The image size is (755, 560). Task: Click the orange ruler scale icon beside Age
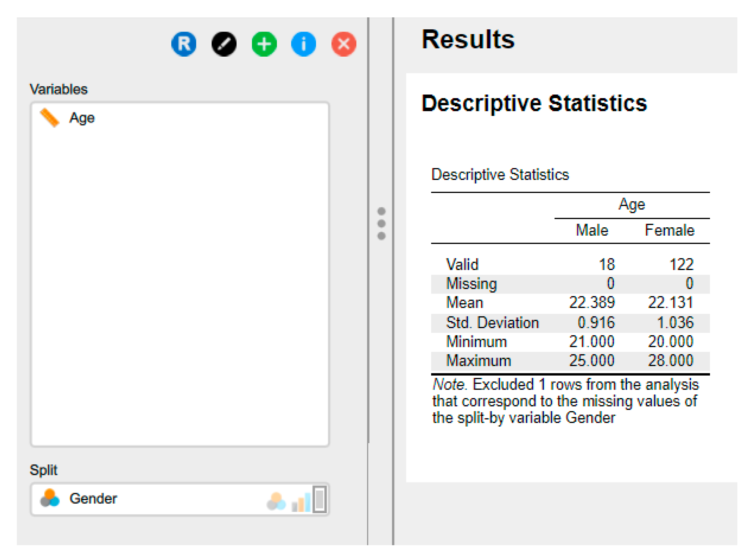(50, 118)
